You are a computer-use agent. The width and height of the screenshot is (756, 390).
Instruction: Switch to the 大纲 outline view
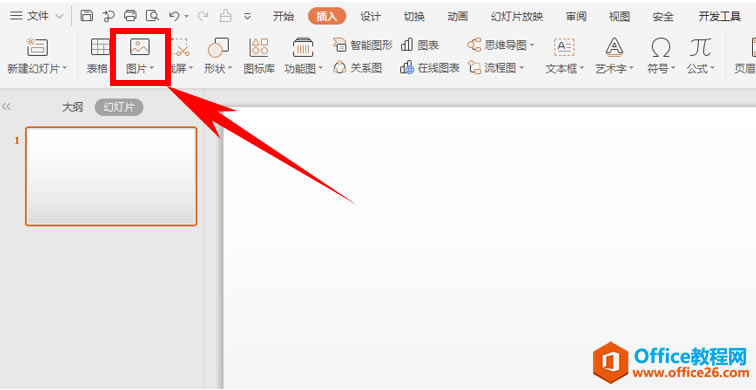click(x=73, y=107)
